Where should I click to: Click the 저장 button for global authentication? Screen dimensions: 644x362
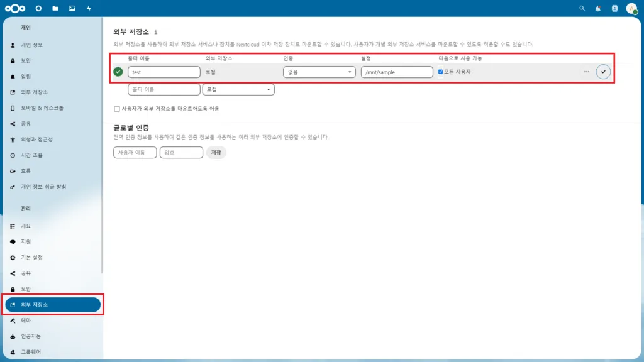click(x=216, y=152)
